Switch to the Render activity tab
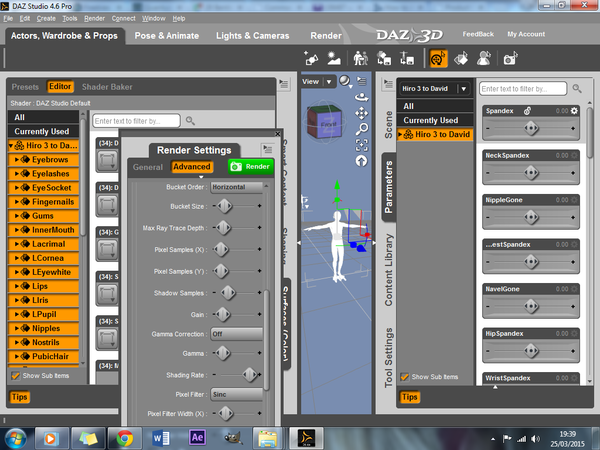The image size is (600, 450). [x=326, y=36]
